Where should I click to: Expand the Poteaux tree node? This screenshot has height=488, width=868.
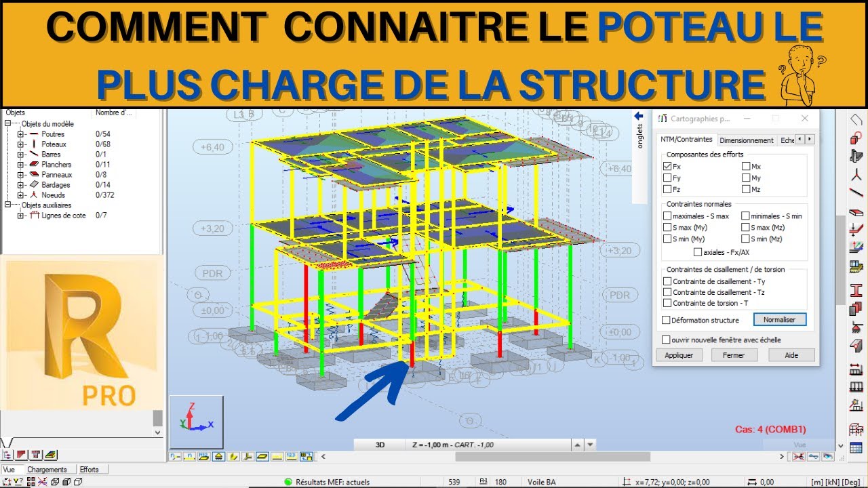point(20,144)
